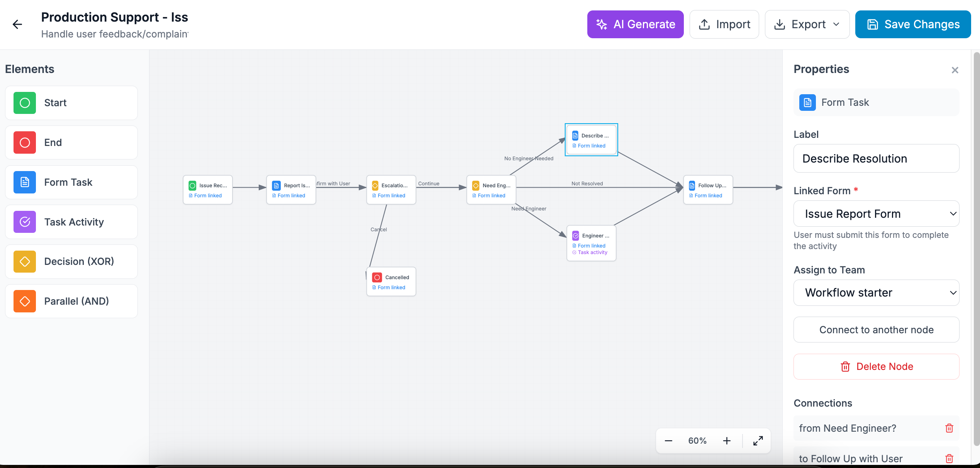This screenshot has height=468, width=980.
Task: Choose the Decision (XOR) element icon
Action: [x=25, y=261]
